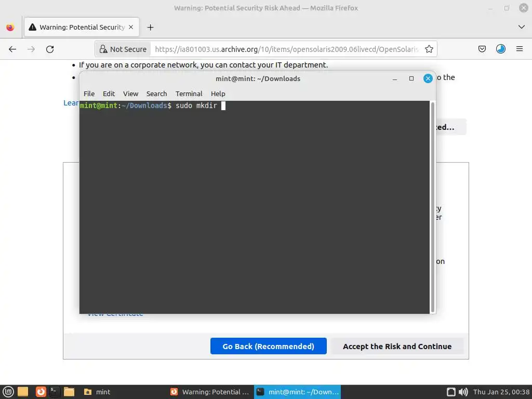Screen dimensions: 532x399
Task: Minimize the terminal window
Action: (x=395, y=79)
